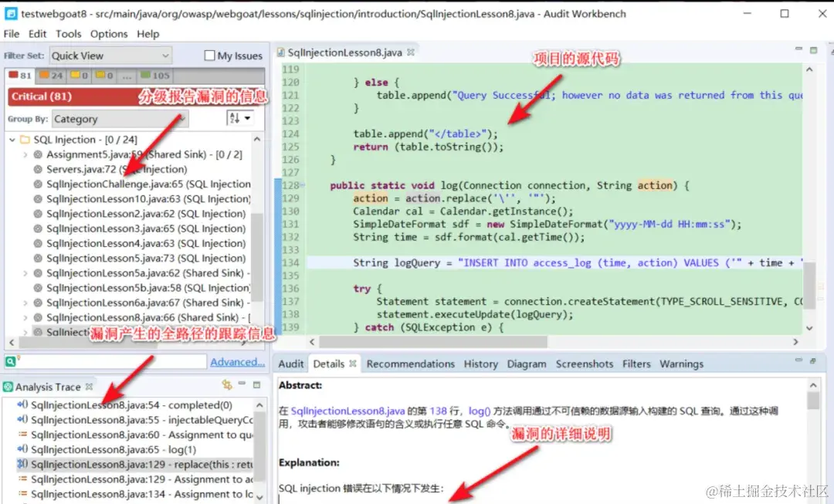Open the Filter Set Quick View dropdown

tap(110, 56)
